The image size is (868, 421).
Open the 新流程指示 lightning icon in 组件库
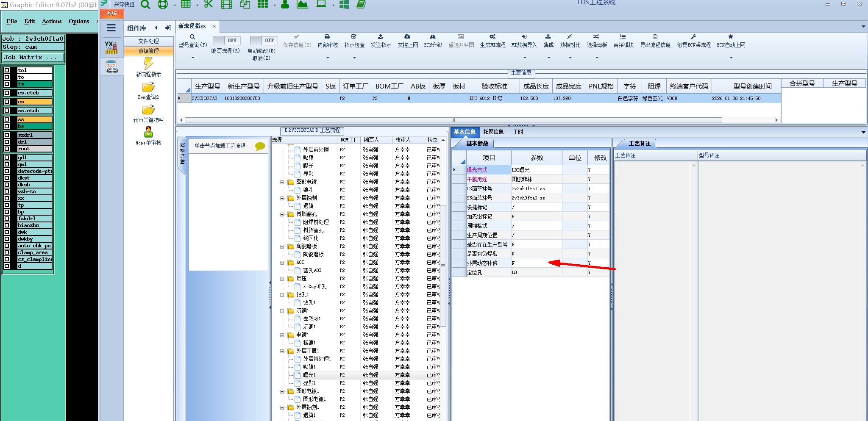pos(148,64)
